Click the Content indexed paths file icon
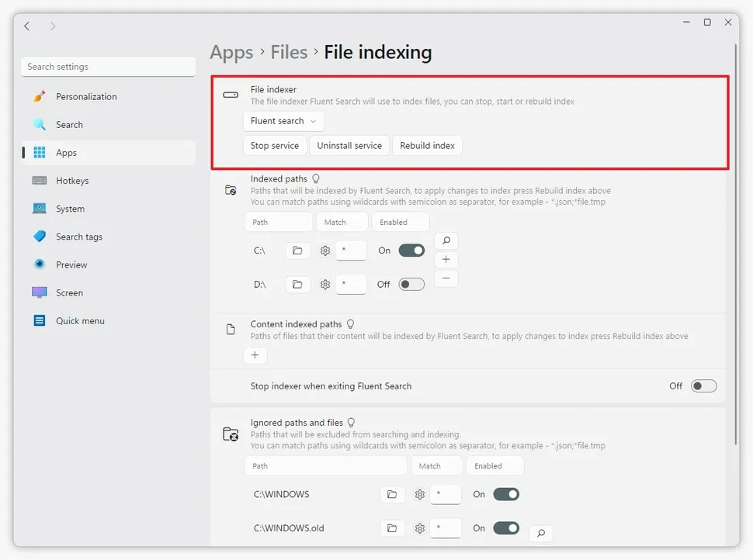This screenshot has width=753, height=560. [x=231, y=329]
